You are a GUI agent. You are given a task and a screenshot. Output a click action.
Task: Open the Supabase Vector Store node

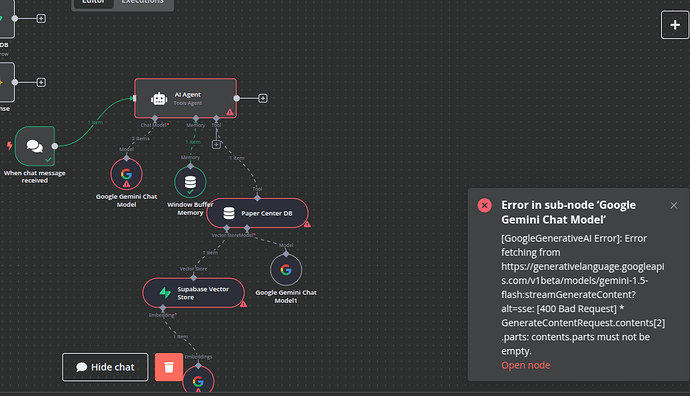click(194, 293)
